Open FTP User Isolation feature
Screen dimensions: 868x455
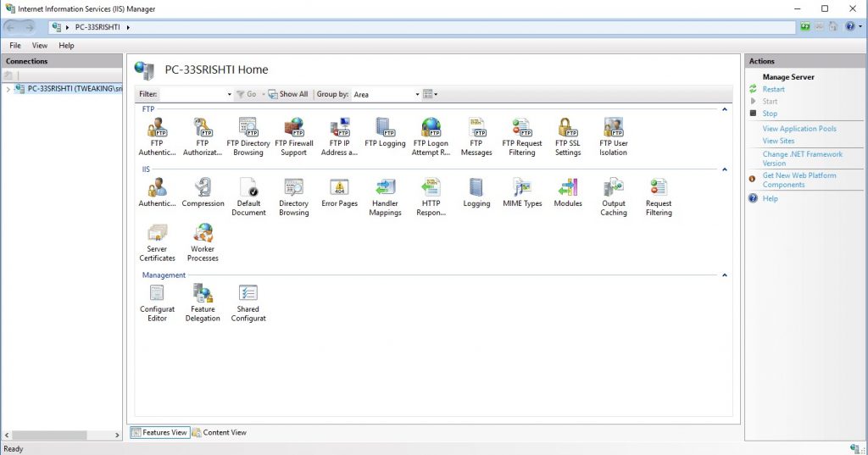pos(614,136)
